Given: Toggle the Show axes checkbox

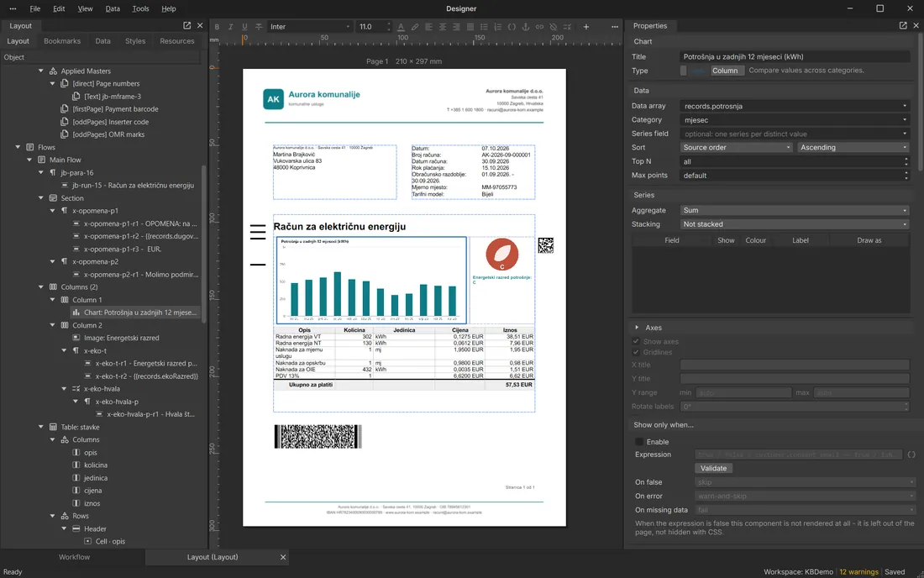Looking at the screenshot, I should click(636, 342).
